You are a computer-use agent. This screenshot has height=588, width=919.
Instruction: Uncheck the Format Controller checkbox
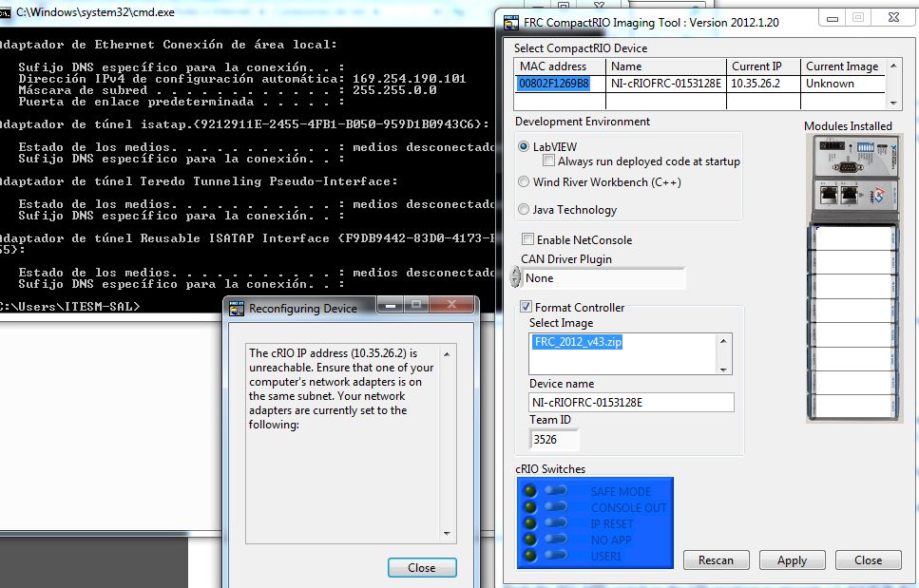527,306
